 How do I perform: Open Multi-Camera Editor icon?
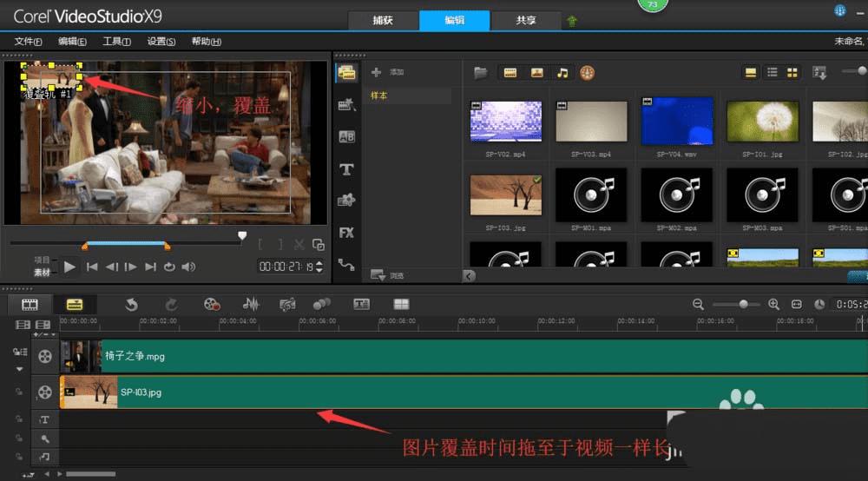pyautogui.click(x=401, y=304)
